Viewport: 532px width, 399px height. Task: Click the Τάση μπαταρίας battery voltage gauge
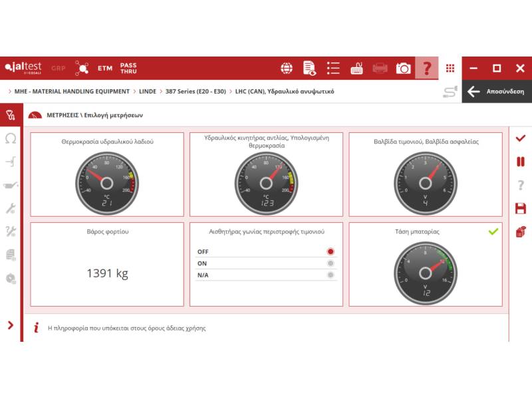tap(426, 271)
